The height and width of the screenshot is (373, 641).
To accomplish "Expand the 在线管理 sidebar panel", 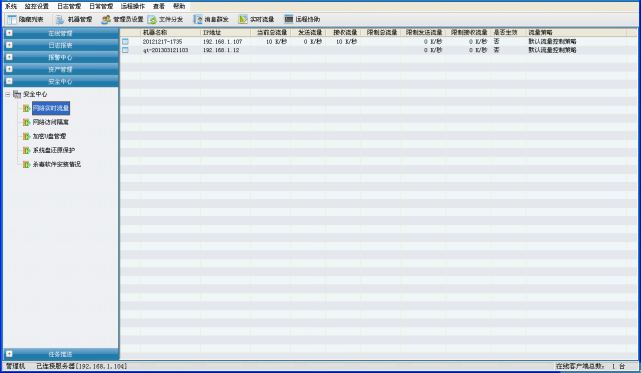I will pos(61,33).
